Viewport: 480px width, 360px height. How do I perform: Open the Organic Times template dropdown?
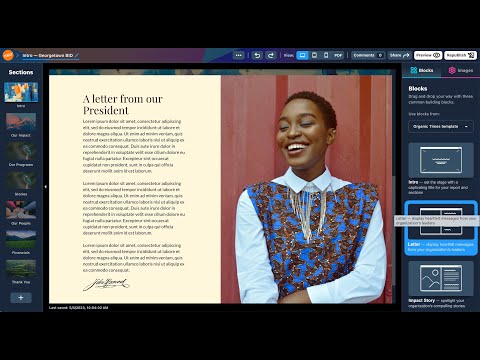pyautogui.click(x=441, y=127)
